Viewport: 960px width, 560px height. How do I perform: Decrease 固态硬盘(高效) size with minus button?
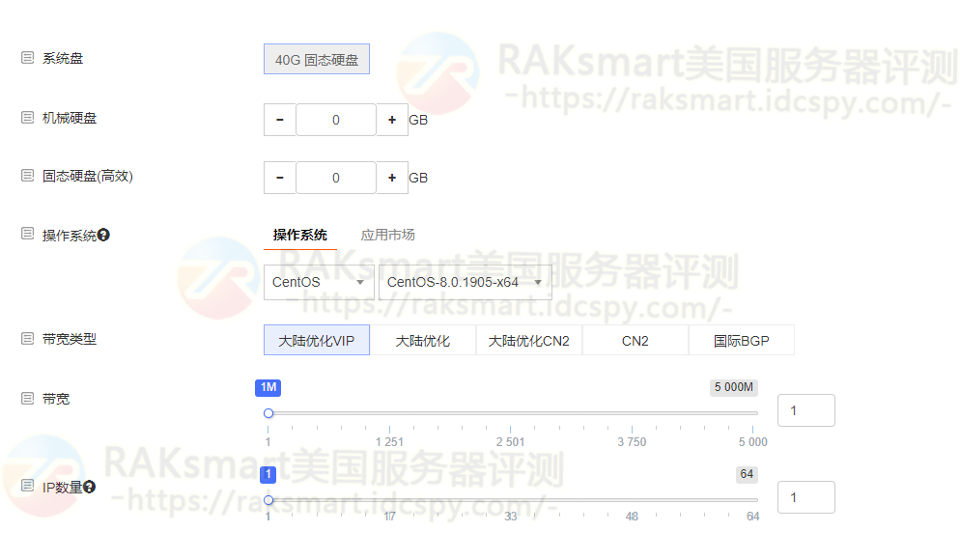[280, 178]
